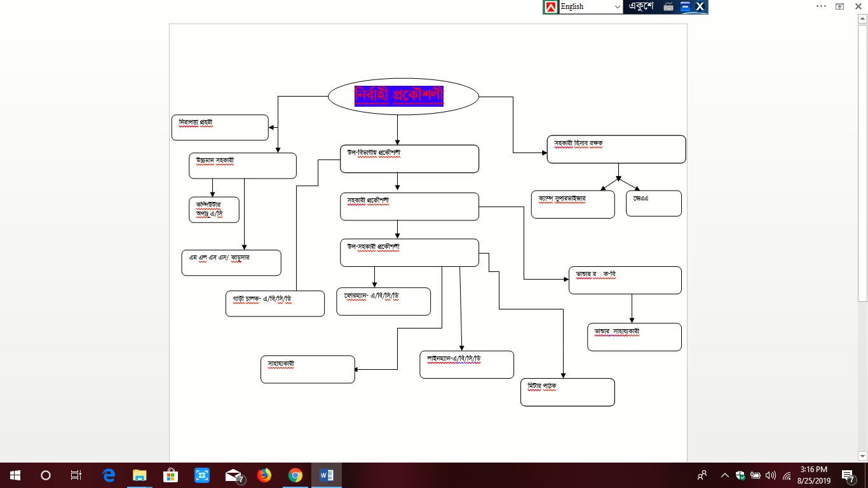Screen dimensions: 868x488
Task: Open the on-screen keyboard layout viewer icon
Action: point(668,6)
